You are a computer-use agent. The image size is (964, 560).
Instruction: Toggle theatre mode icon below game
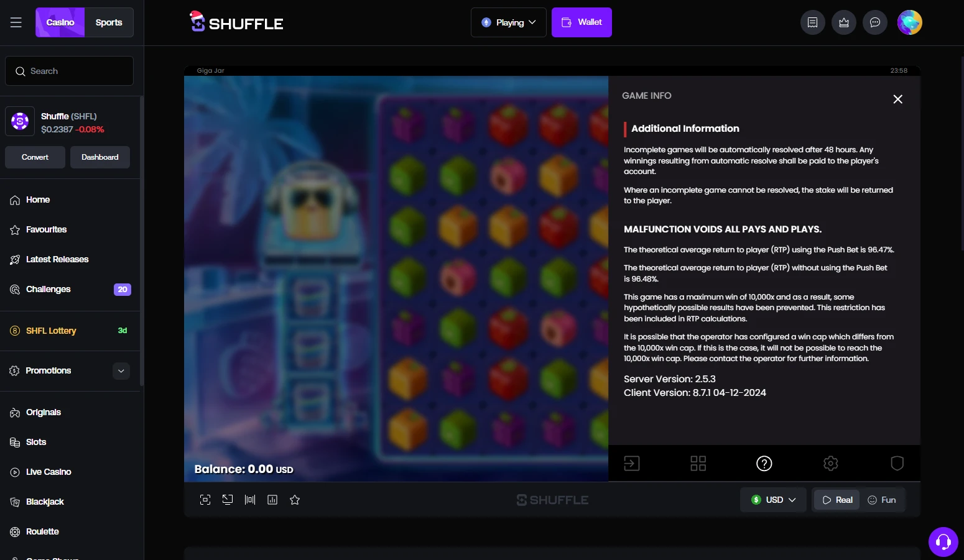(250, 500)
